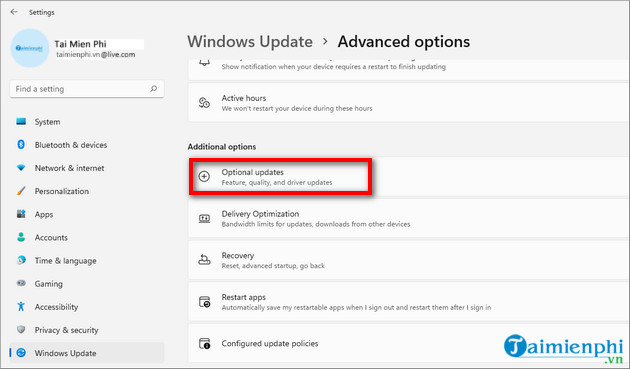Open Restart apps setting
630x369 pixels.
(409, 302)
